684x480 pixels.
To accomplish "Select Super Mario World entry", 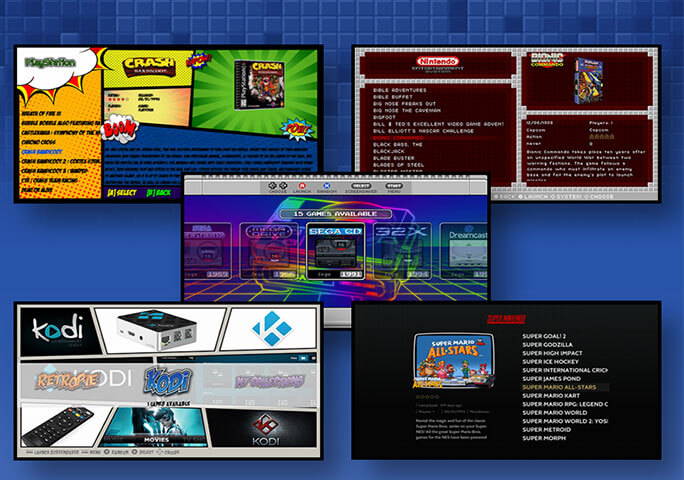I will [554, 413].
